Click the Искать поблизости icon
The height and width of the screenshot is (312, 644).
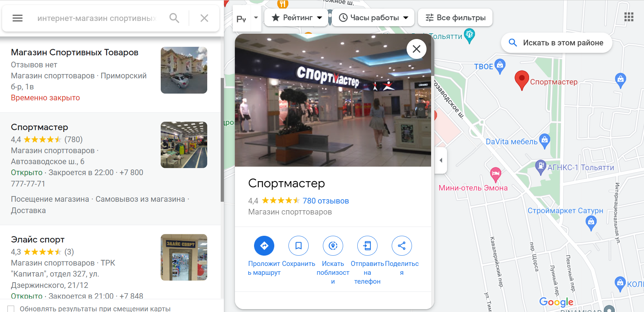(x=333, y=246)
